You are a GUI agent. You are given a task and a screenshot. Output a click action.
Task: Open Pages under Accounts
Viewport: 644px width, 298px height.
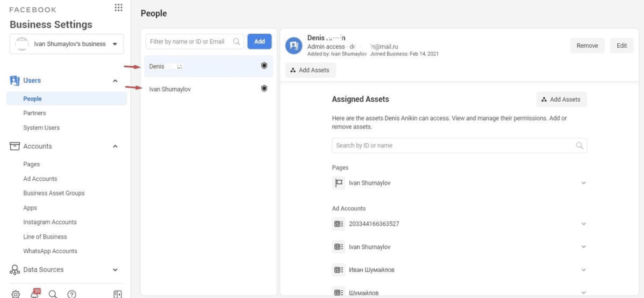tap(31, 164)
